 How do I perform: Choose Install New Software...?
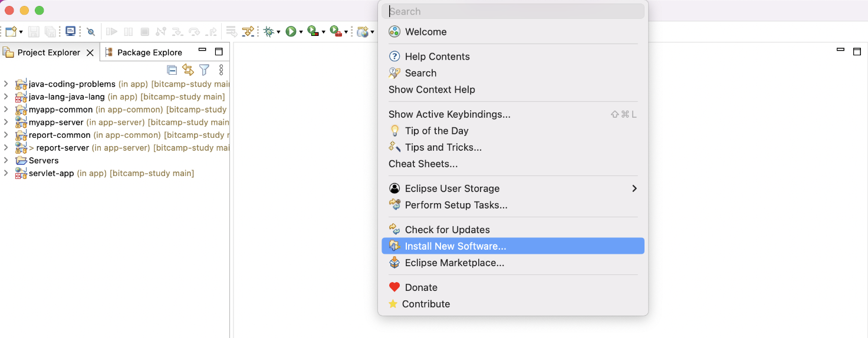click(x=513, y=246)
